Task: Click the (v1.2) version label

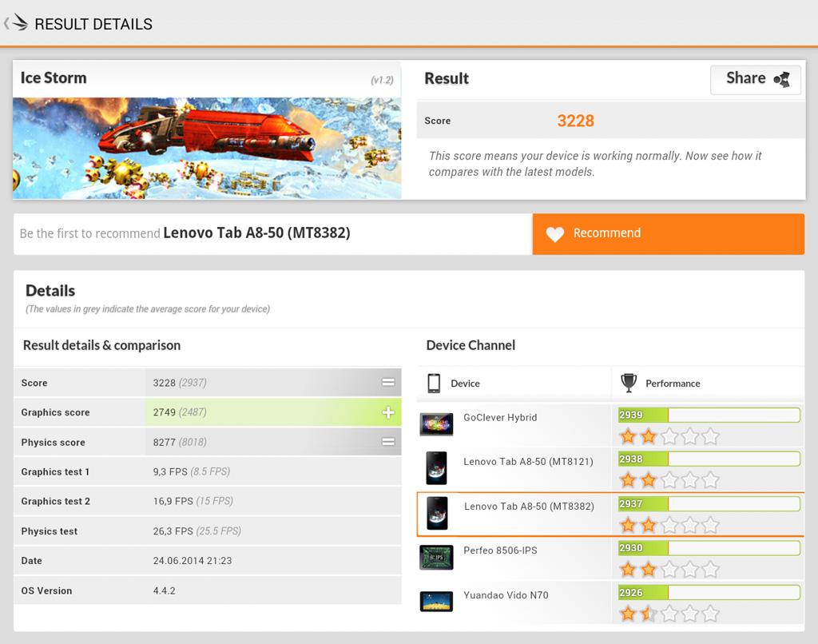Action: click(382, 80)
